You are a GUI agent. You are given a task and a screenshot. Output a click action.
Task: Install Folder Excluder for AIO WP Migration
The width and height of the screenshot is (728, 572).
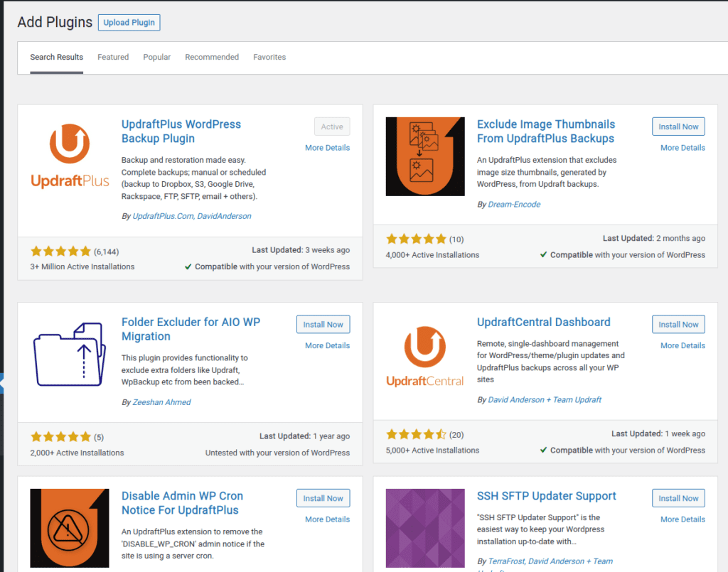(323, 324)
